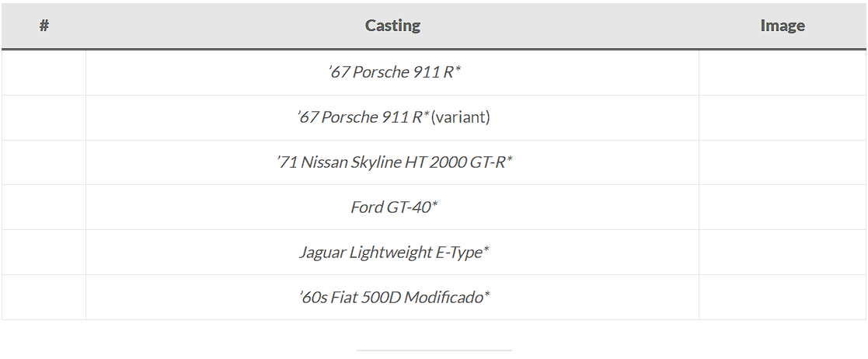Click Image cell beside Nissan Skyline row
The width and height of the screenshot is (868, 359).
pos(782,162)
